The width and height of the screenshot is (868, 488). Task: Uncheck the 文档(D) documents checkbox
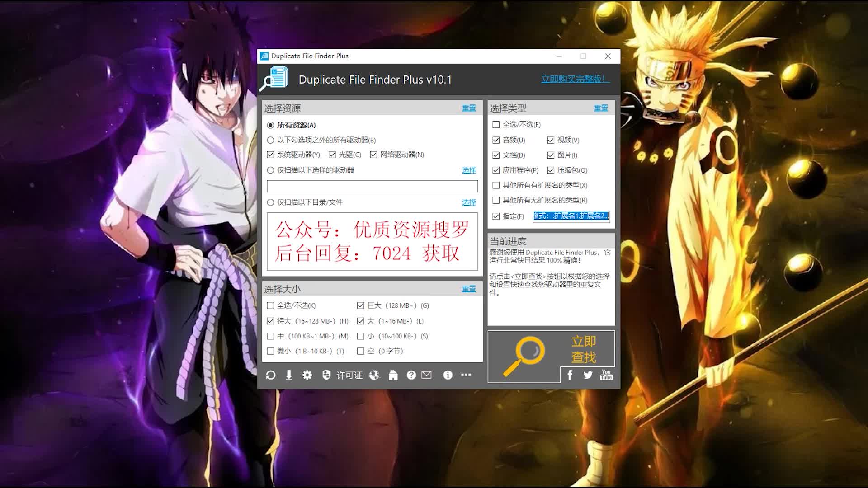click(x=496, y=155)
